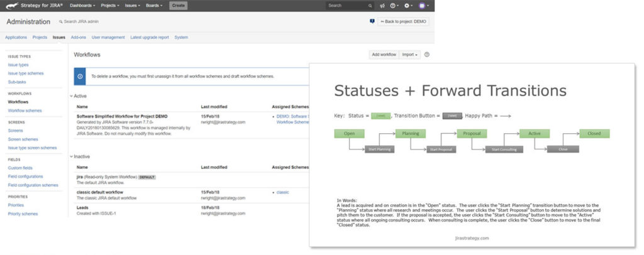Open Workflow schemes sidebar link
The image size is (644, 255).
[x=25, y=111]
